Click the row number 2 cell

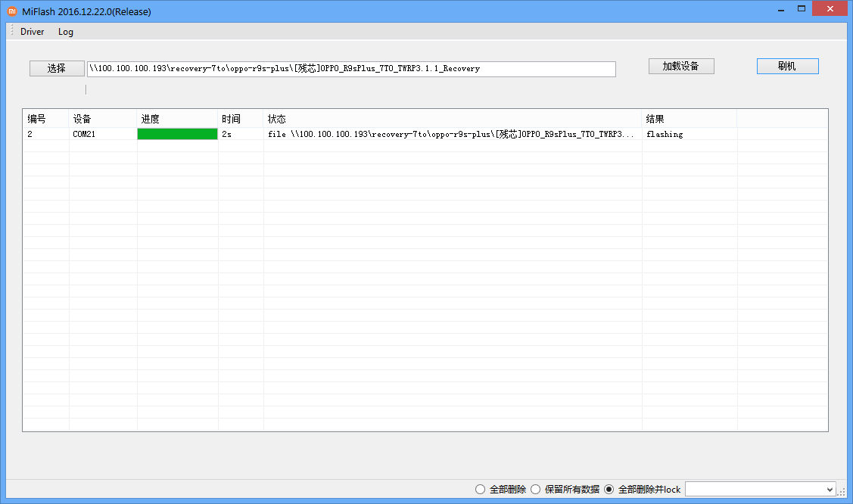point(45,134)
